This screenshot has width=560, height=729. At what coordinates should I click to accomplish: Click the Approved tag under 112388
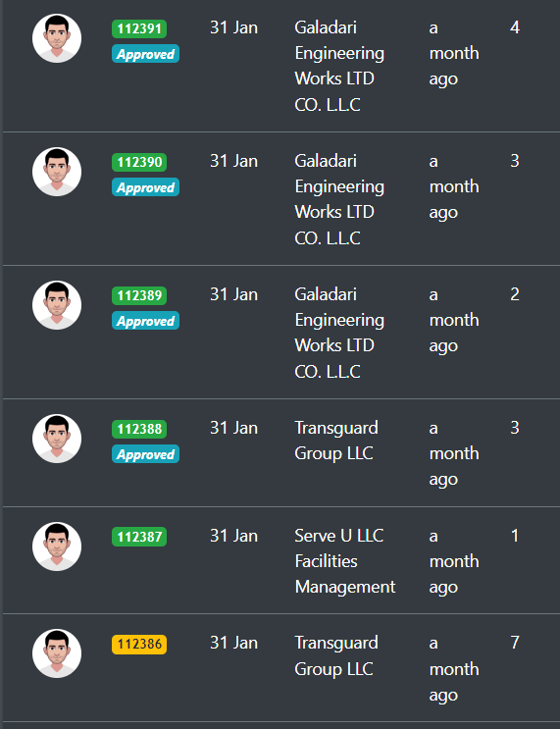coord(145,454)
